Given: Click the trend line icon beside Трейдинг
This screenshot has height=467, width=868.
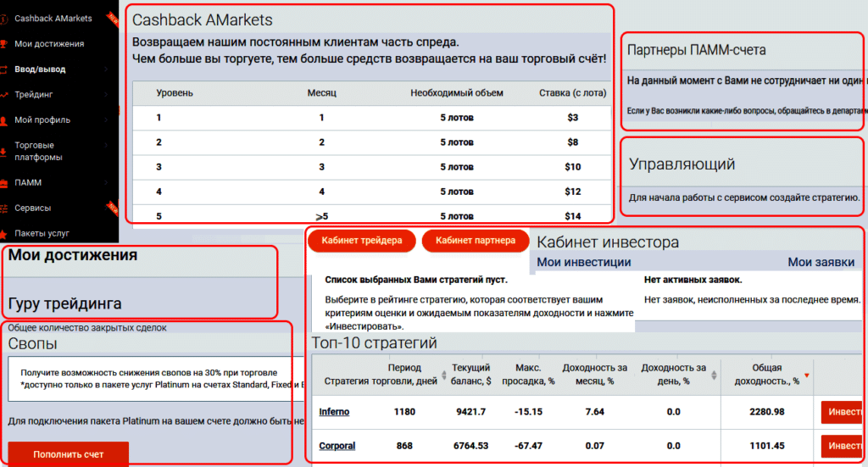Looking at the screenshot, I should 3,95.
